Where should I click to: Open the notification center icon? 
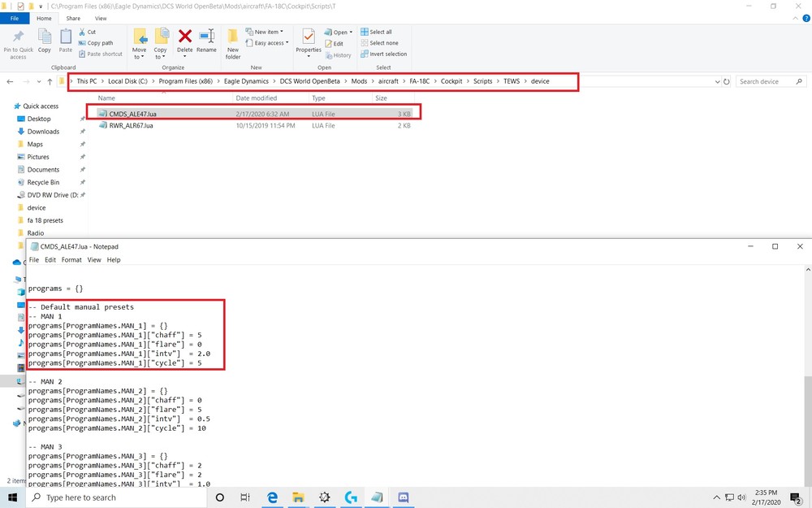(x=796, y=498)
